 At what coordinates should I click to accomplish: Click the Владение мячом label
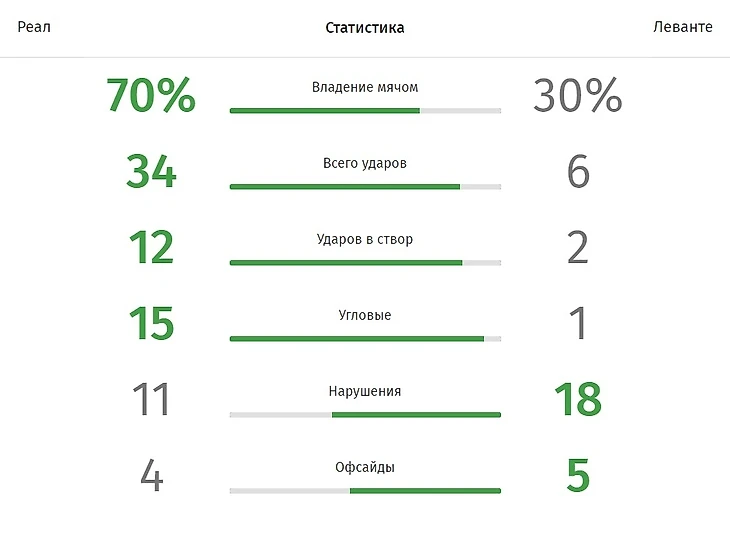pyautogui.click(x=365, y=87)
